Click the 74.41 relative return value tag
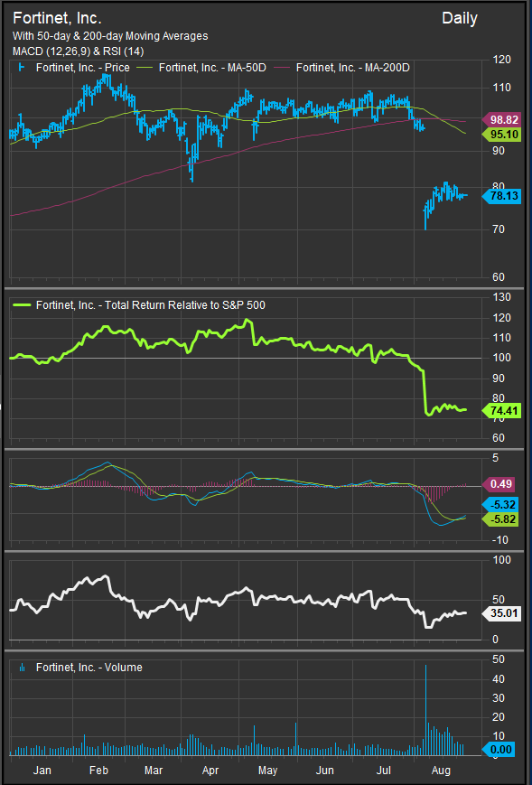This screenshot has height=785, width=532. [x=501, y=412]
